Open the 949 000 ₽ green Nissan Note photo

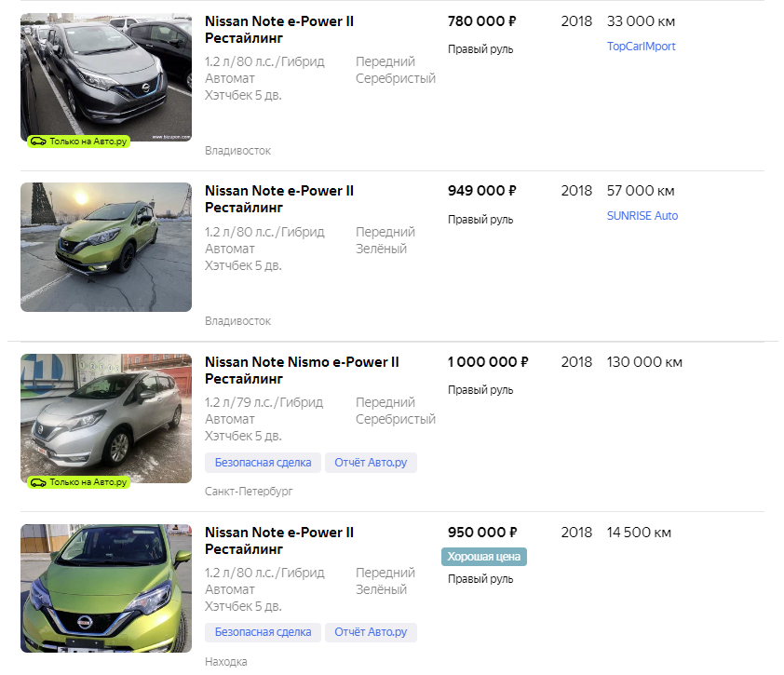click(106, 247)
